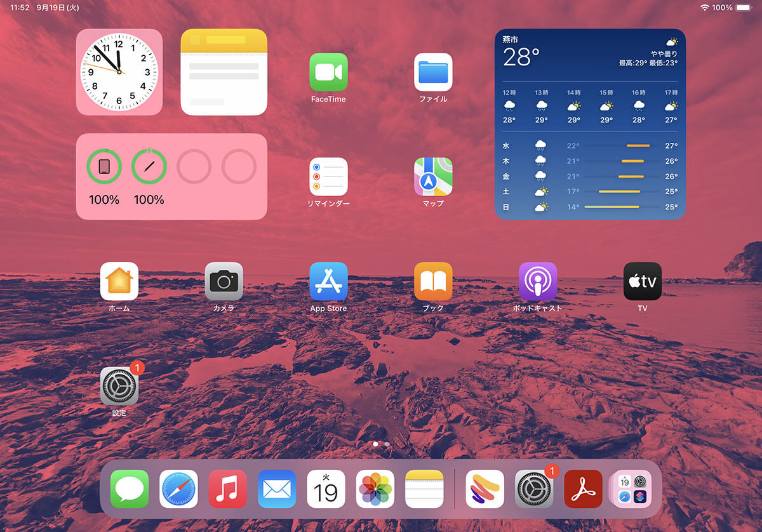Tap the Wi-Fi status icon

pyautogui.click(x=704, y=8)
